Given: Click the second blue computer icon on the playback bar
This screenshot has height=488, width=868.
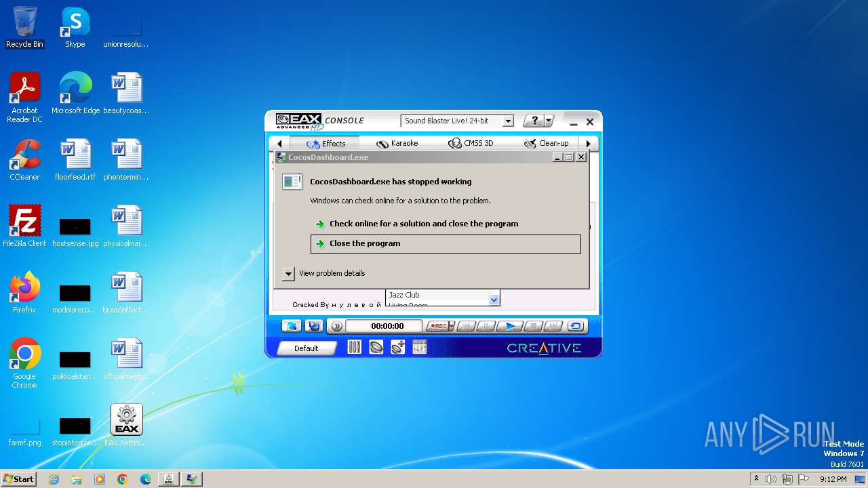Looking at the screenshot, I should coord(313,326).
